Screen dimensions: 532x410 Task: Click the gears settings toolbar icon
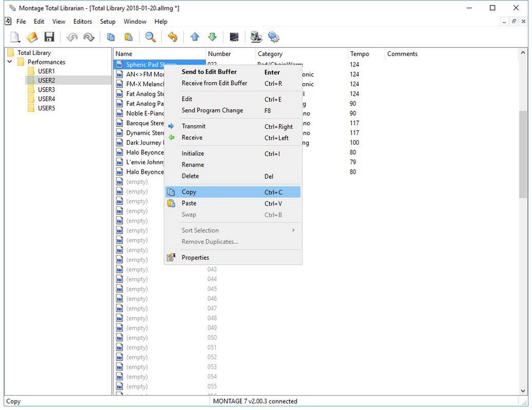pyautogui.click(x=273, y=37)
